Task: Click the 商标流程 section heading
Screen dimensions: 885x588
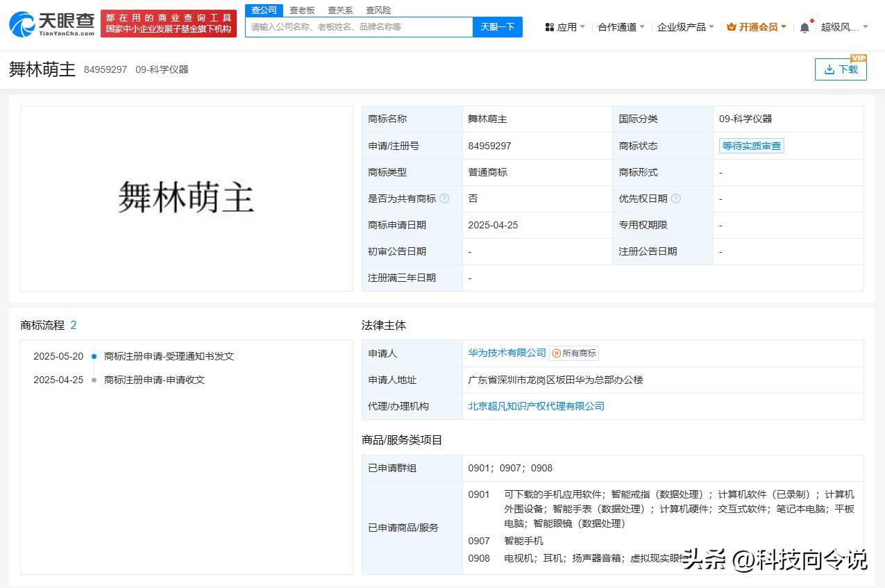Action: coord(42,325)
